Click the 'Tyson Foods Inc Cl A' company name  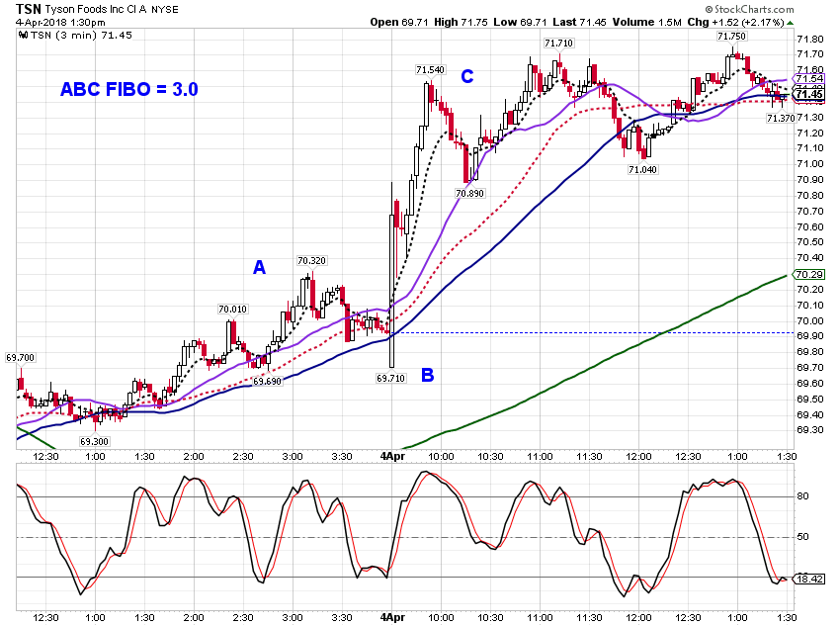coord(95,10)
